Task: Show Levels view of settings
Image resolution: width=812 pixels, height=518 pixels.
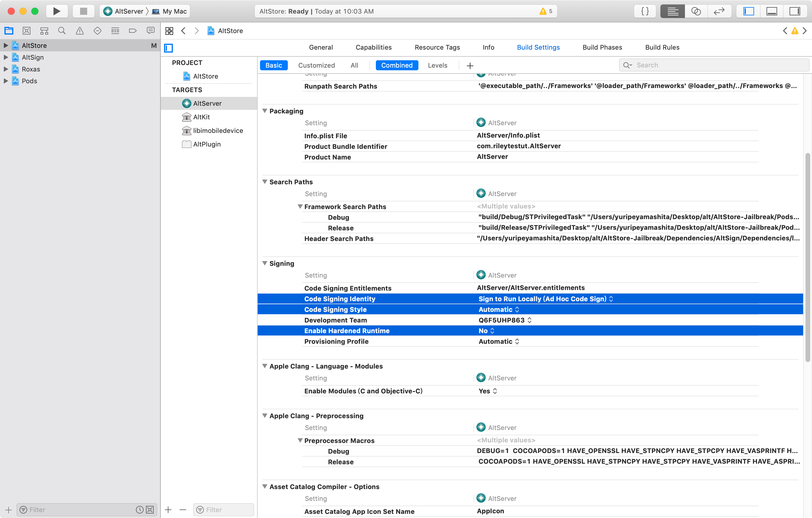Action: click(x=437, y=65)
